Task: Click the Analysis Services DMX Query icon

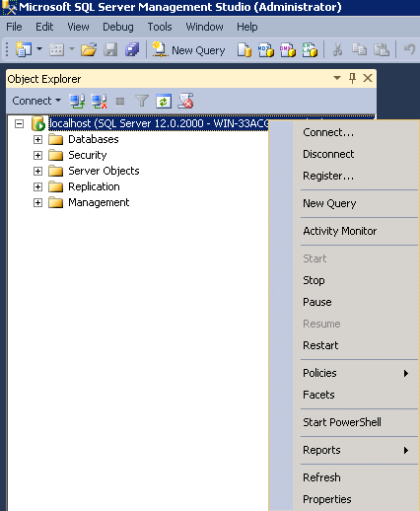Action: point(288,50)
